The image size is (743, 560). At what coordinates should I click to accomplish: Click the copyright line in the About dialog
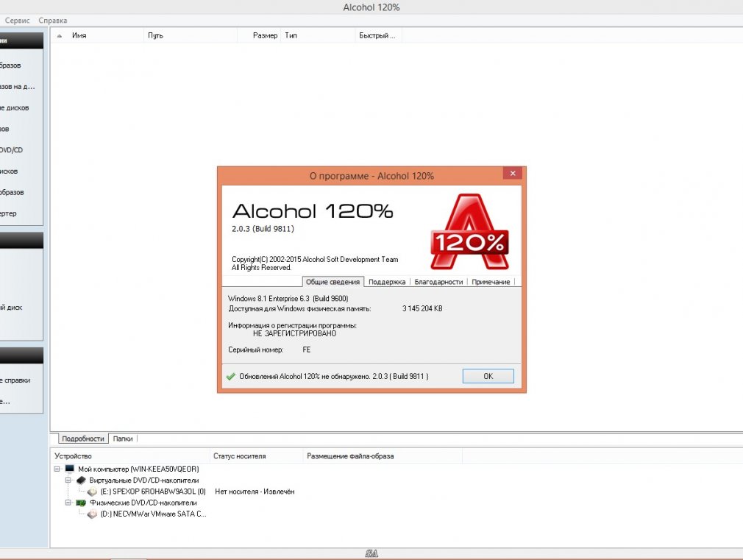[x=315, y=259]
